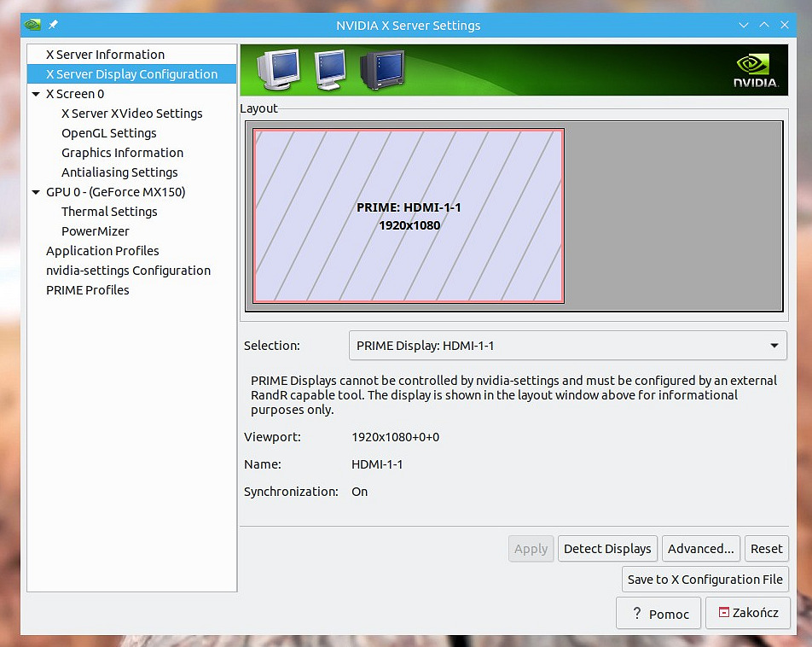
Task: Collapse the GPU 0 tree node
Action: (36, 192)
